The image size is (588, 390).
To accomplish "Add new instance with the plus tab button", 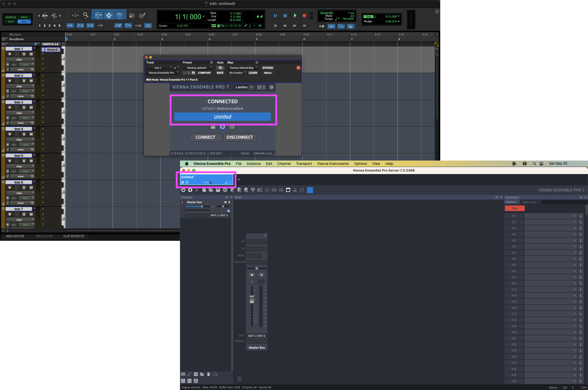I will [239, 179].
